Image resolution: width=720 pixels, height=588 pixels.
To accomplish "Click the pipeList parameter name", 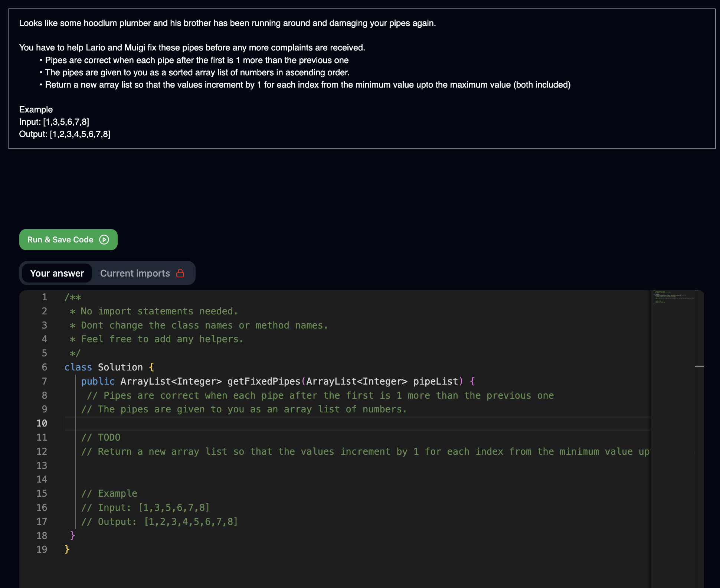I will point(436,381).
